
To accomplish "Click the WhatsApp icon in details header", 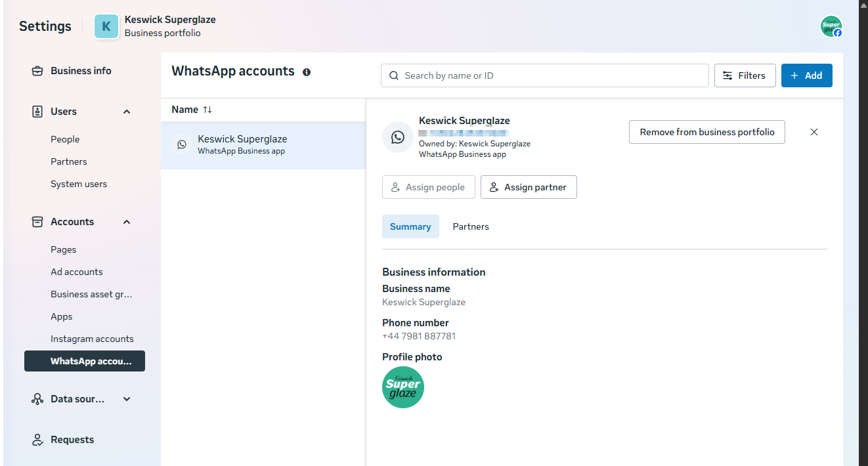I will (x=398, y=137).
